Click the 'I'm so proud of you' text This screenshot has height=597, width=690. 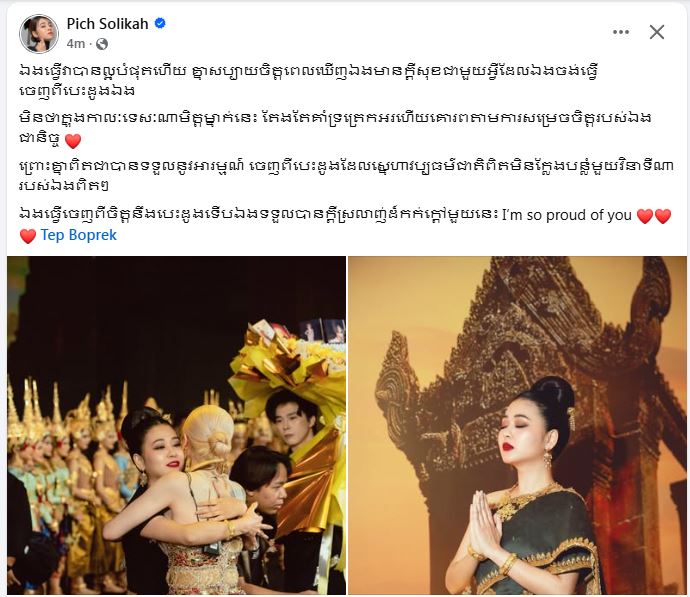pyautogui.click(x=566, y=215)
